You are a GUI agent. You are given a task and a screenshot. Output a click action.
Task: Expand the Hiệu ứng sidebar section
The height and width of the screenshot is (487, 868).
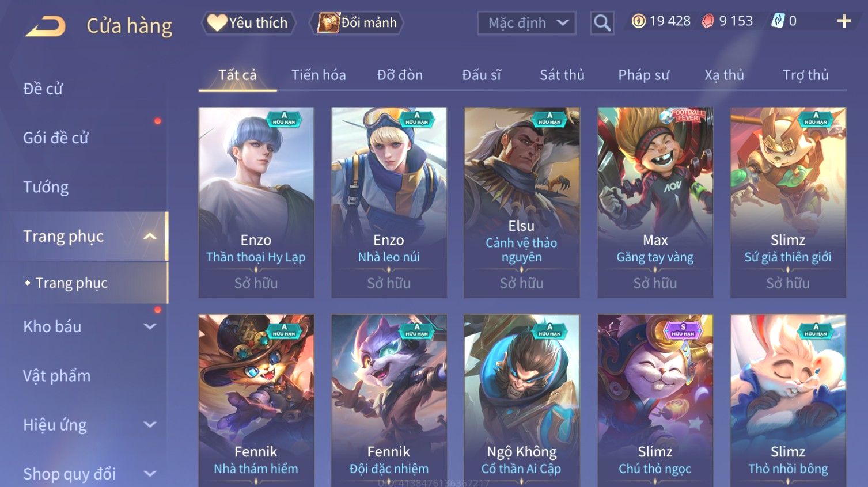pos(150,425)
